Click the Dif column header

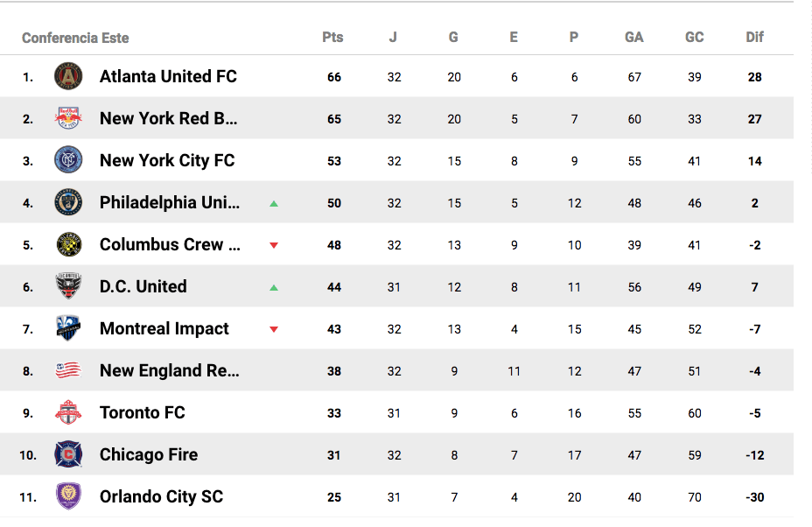754,38
